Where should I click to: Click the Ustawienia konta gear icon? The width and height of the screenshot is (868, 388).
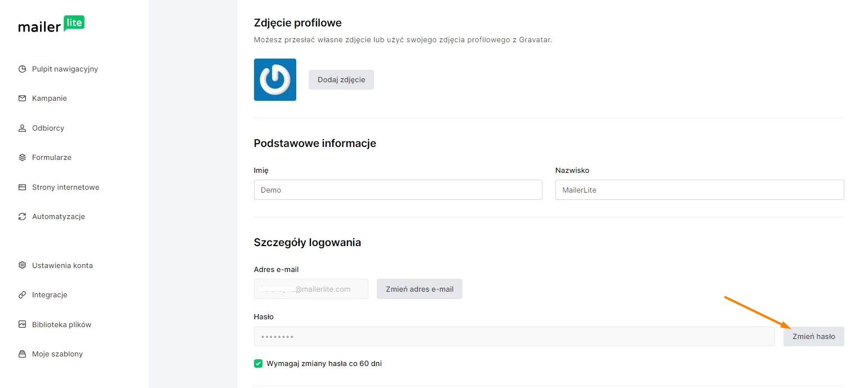coord(23,265)
